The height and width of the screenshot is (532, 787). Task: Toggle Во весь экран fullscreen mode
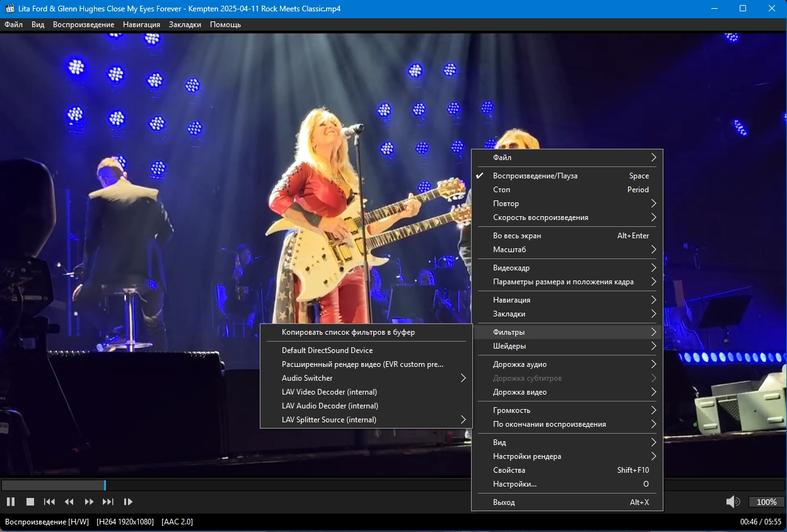pyautogui.click(x=517, y=236)
